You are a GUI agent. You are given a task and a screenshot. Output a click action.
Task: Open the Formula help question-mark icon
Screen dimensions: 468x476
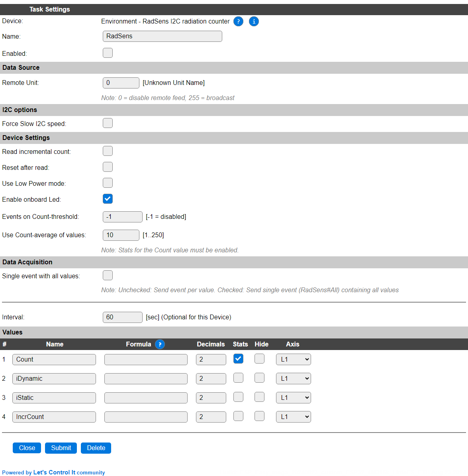(x=160, y=344)
